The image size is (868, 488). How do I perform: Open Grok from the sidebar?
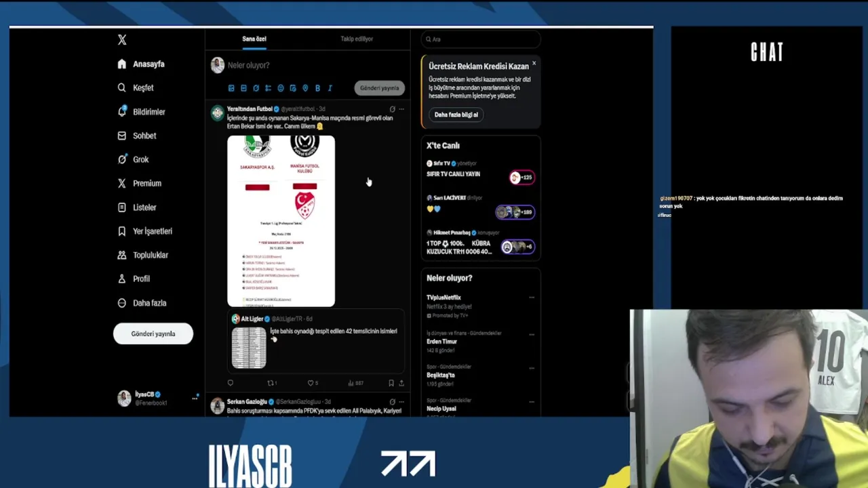click(133, 159)
